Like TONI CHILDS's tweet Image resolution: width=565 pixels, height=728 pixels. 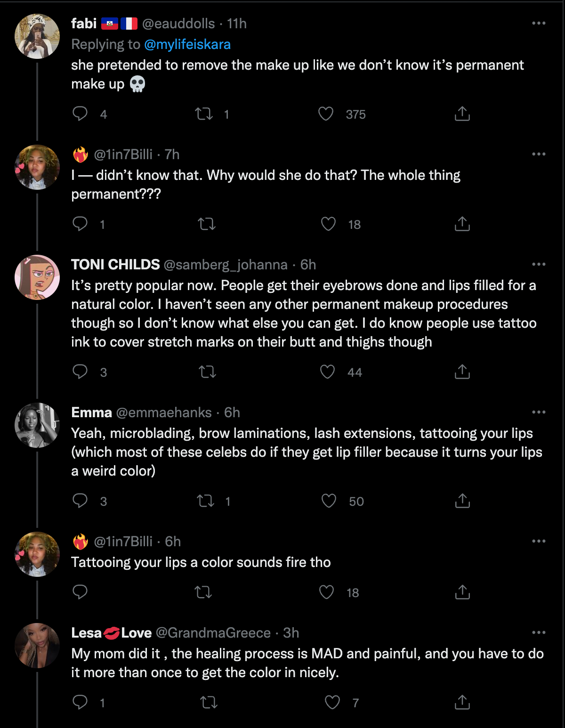pos(328,372)
